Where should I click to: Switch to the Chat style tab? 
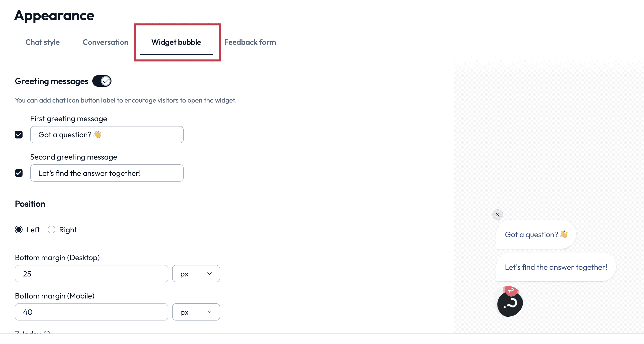tap(42, 42)
